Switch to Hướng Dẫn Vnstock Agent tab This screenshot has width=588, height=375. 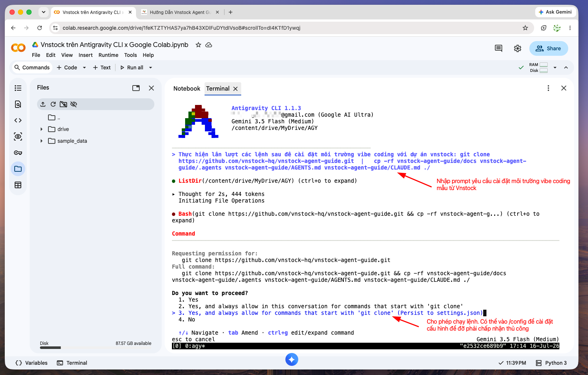click(x=180, y=12)
